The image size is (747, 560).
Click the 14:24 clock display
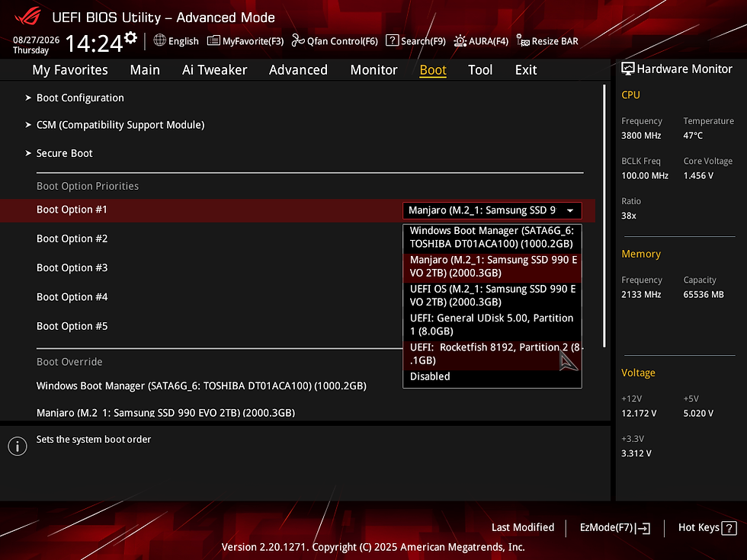pyautogui.click(x=94, y=43)
